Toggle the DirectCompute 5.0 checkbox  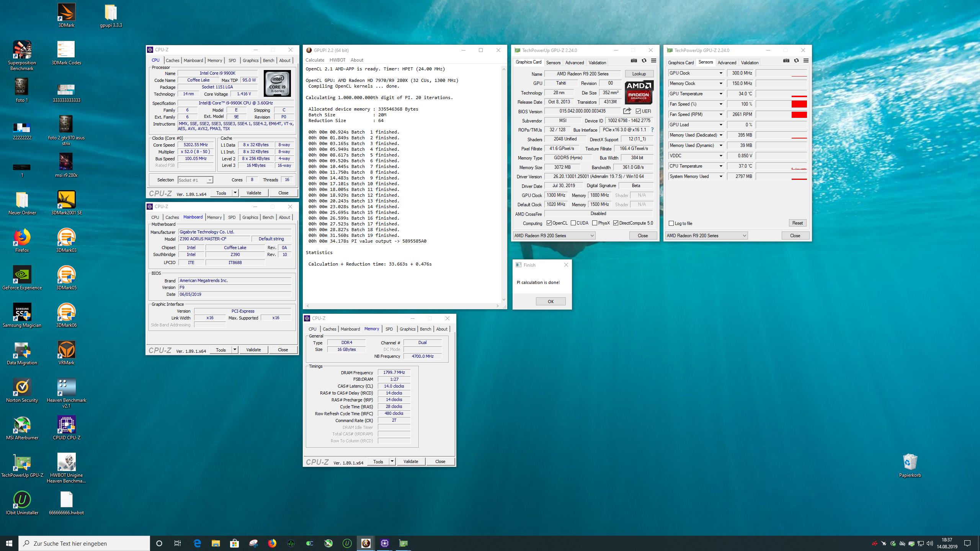tap(616, 223)
